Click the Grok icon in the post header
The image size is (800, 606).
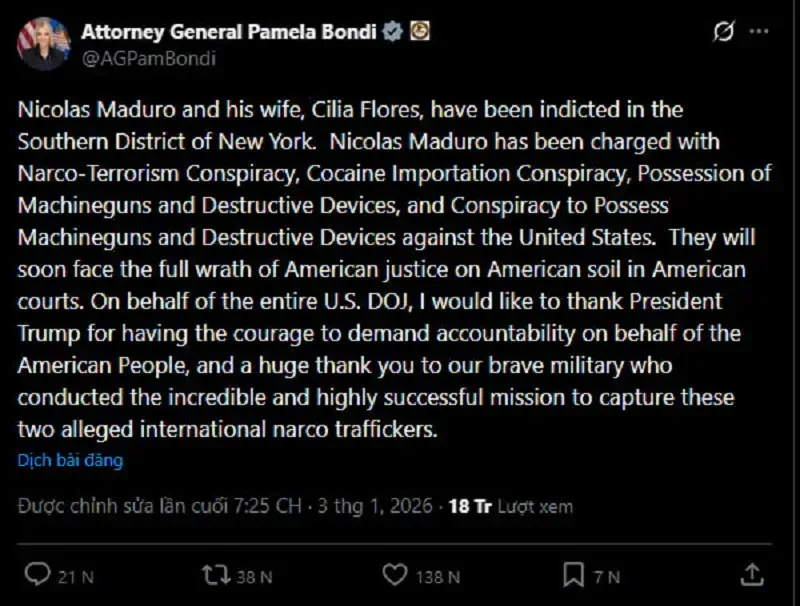point(724,32)
